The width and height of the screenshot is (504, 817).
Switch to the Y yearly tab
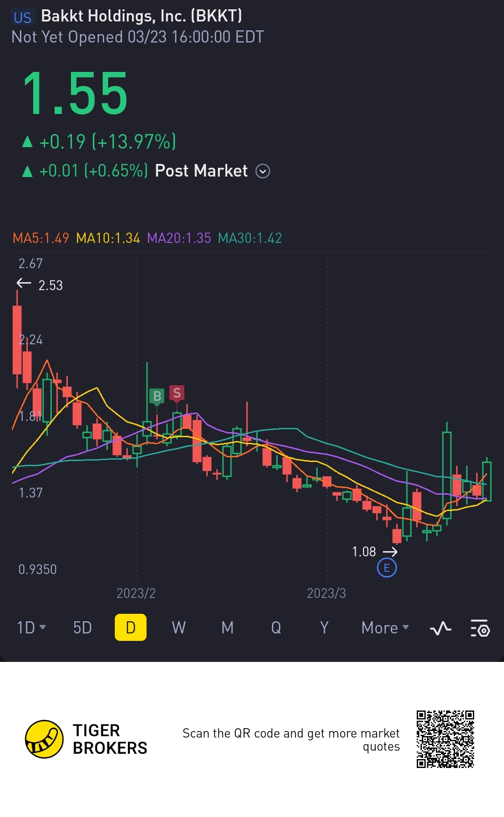(x=324, y=627)
